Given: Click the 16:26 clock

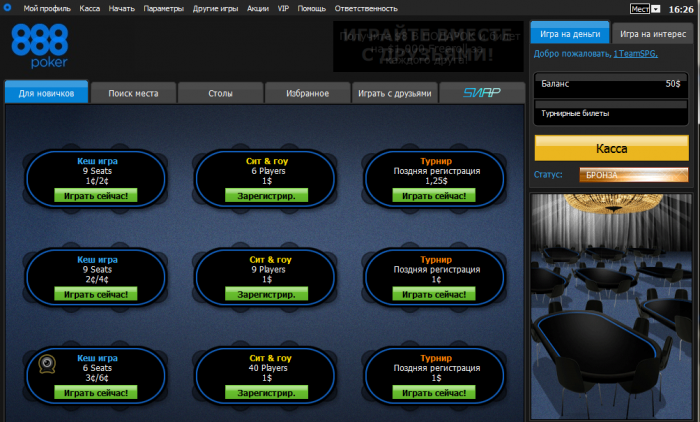Looking at the screenshot, I should pyautogui.click(x=681, y=9).
